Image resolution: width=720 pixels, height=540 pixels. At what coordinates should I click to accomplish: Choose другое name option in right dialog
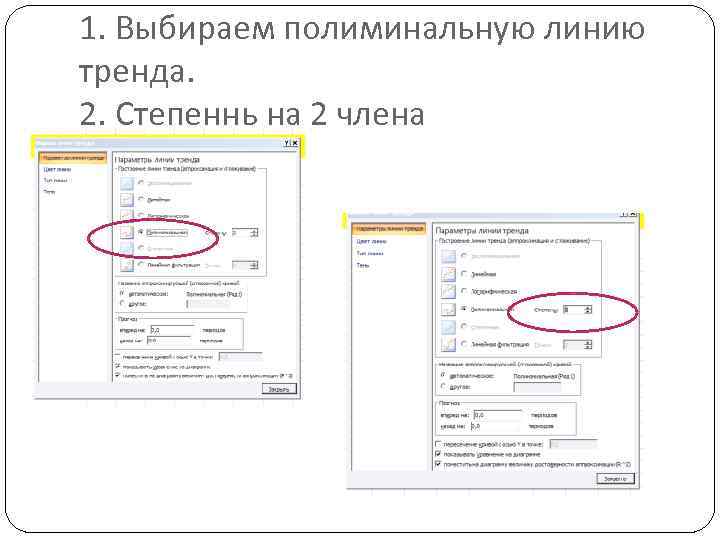444,386
